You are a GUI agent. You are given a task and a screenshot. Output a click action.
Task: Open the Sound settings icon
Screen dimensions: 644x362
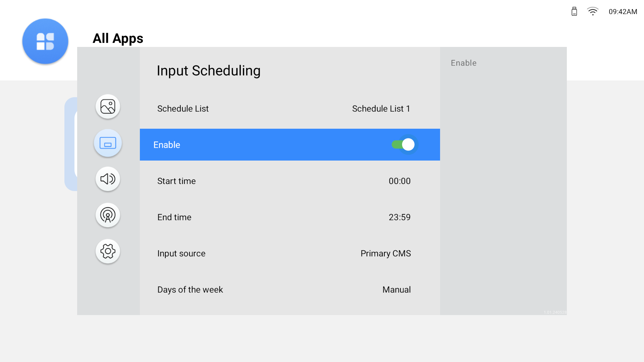coord(108,179)
